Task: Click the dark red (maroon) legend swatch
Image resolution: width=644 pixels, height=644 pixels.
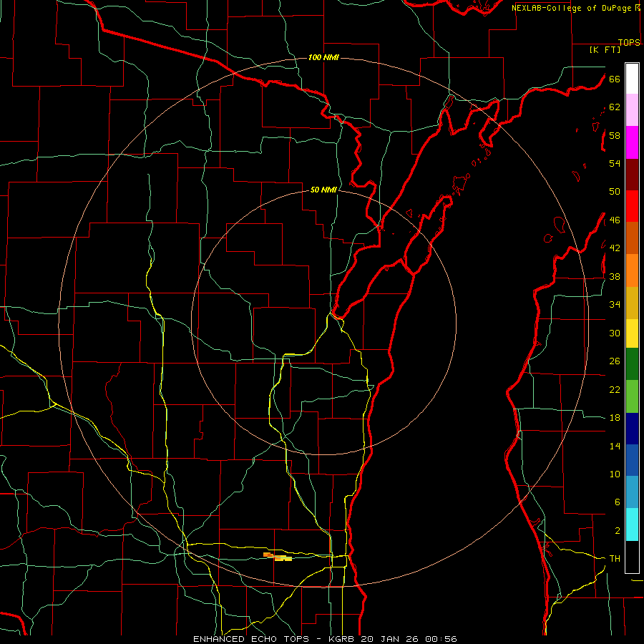Action: [632, 175]
